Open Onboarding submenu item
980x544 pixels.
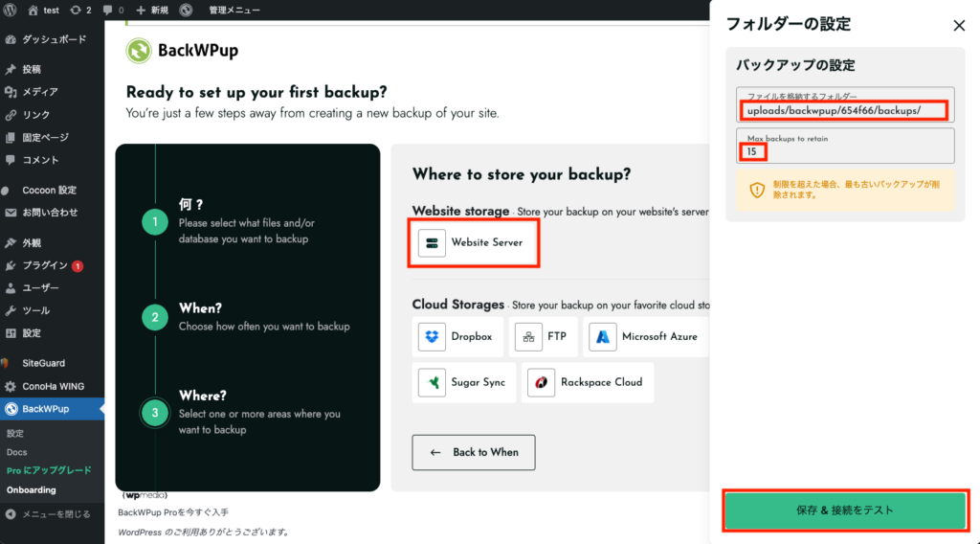click(x=32, y=490)
